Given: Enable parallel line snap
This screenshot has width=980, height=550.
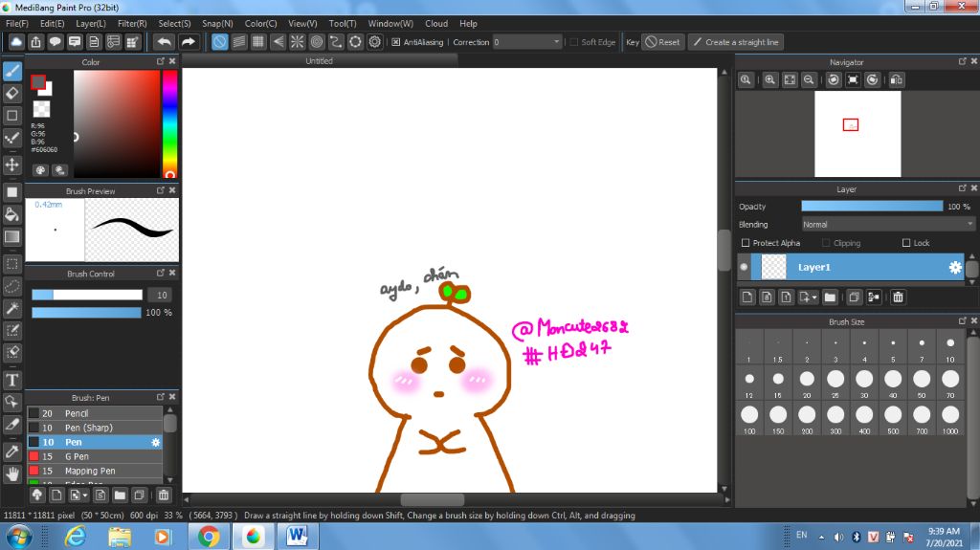Looking at the screenshot, I should (238, 42).
